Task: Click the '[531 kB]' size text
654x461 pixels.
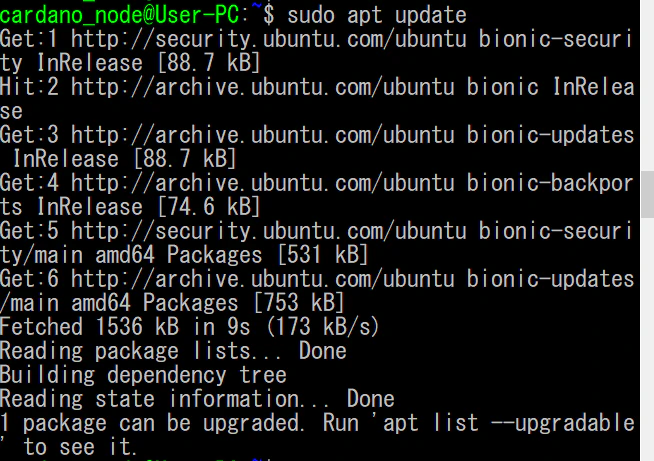Action: pyautogui.click(x=323, y=255)
